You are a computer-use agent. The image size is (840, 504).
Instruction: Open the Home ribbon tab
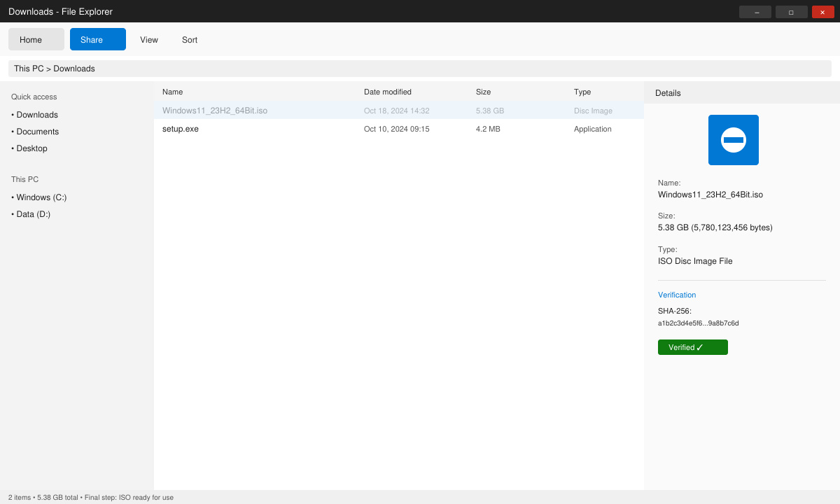pyautogui.click(x=36, y=39)
